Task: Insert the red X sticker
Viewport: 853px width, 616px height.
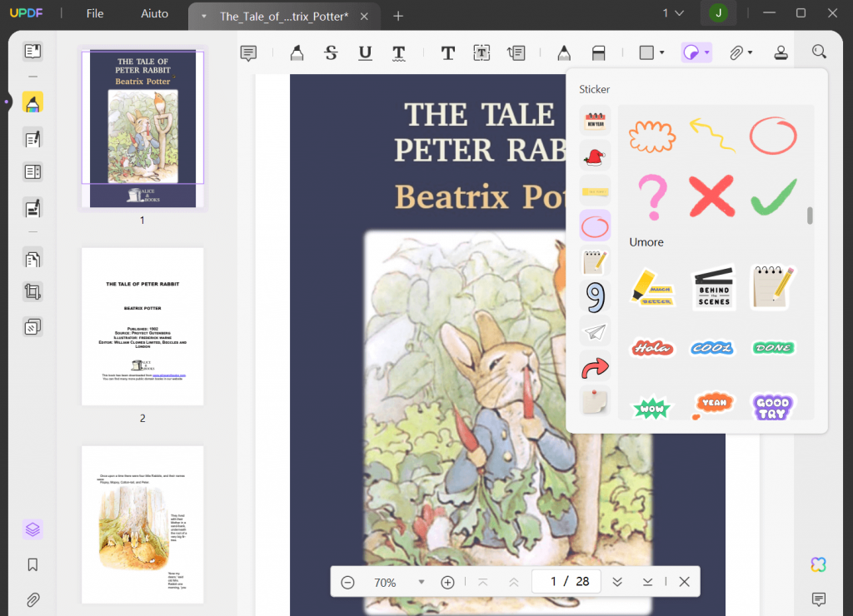Action: pos(711,196)
